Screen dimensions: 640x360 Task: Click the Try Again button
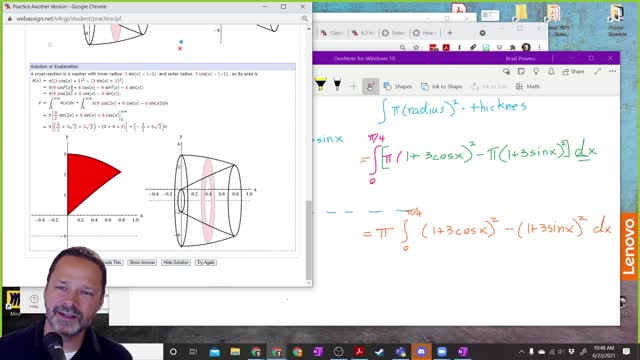(206, 262)
